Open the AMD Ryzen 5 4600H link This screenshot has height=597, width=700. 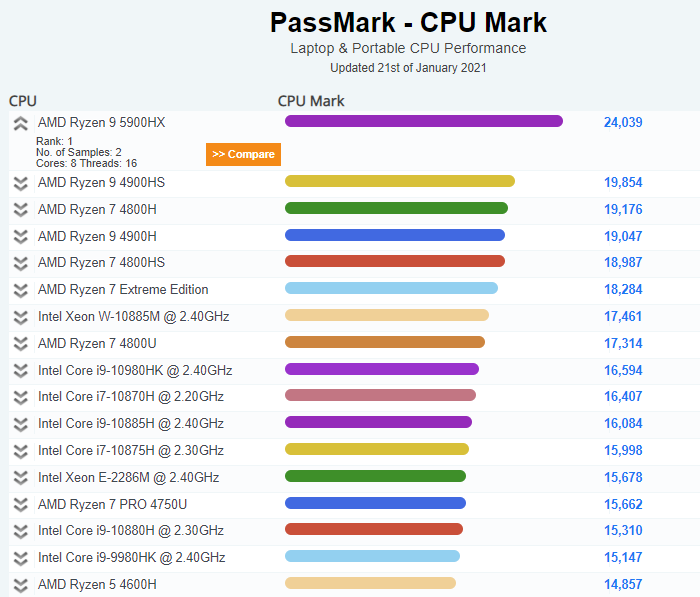(x=97, y=584)
